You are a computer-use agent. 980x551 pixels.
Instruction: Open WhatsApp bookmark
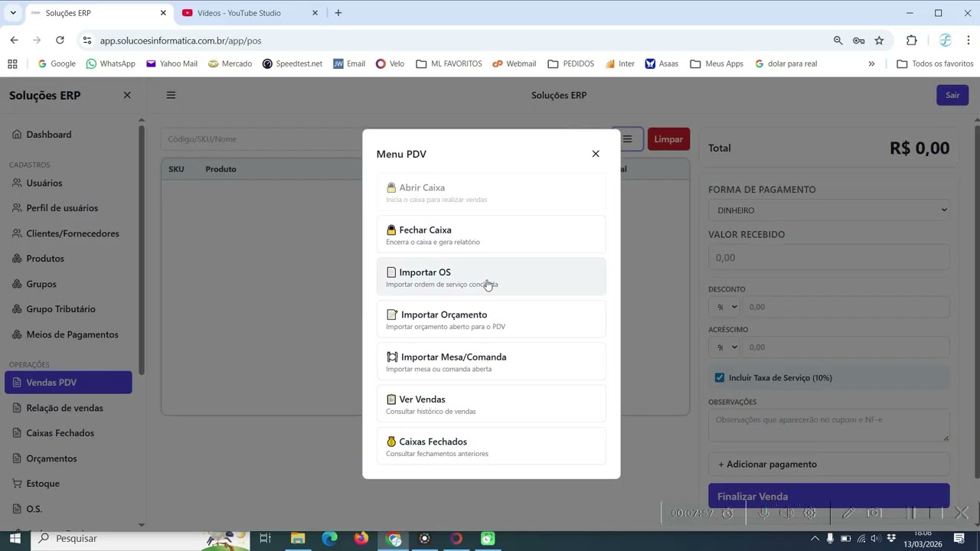pos(111,64)
